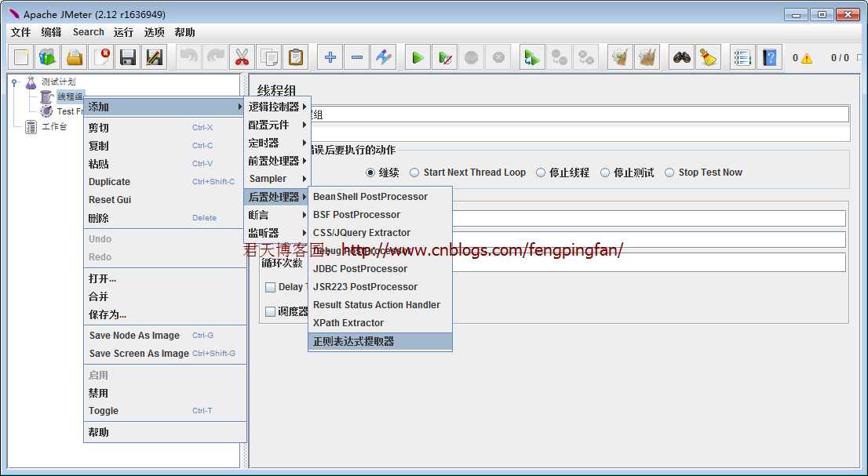Click the Help question mark icon
This screenshot has height=476, width=868.
(769, 57)
